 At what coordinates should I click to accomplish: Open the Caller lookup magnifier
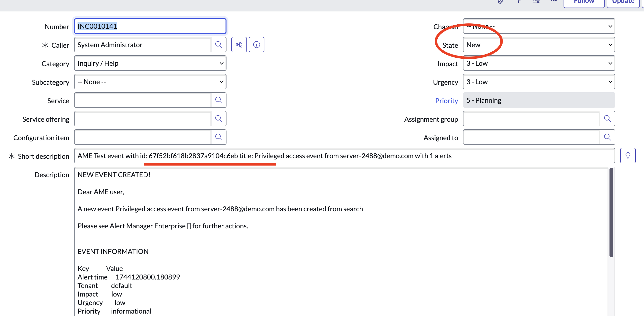(219, 45)
